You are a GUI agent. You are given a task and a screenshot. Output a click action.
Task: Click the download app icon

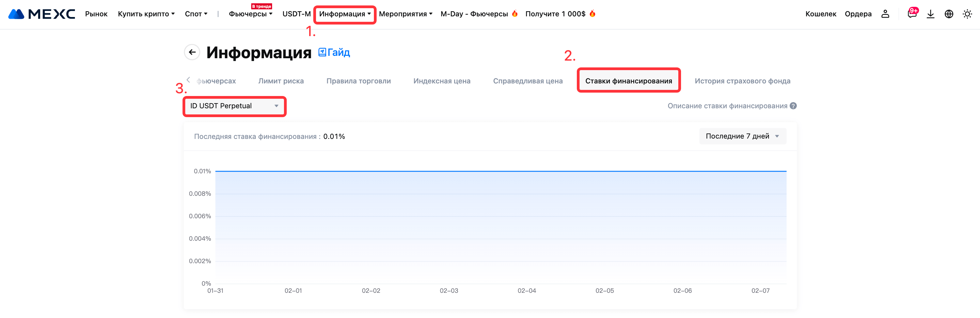[930, 14]
